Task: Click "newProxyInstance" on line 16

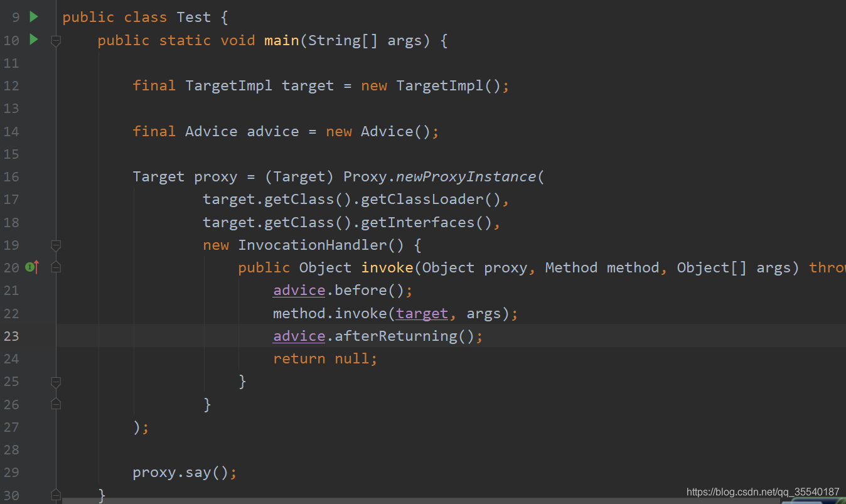Action: [x=466, y=176]
